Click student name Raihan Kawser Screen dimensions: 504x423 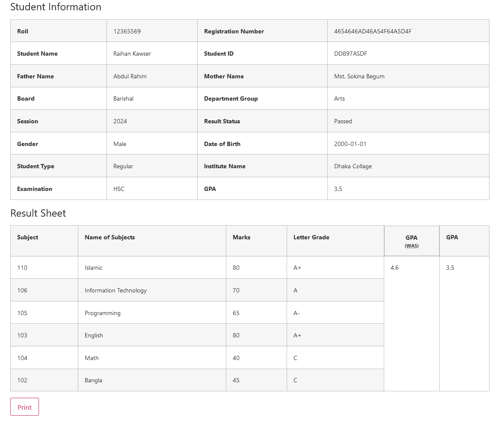[132, 54]
